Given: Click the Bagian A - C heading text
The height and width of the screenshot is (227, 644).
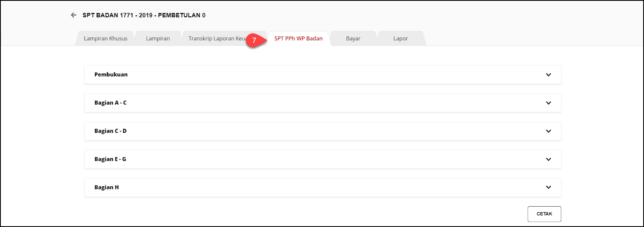Looking at the screenshot, I should [x=111, y=103].
